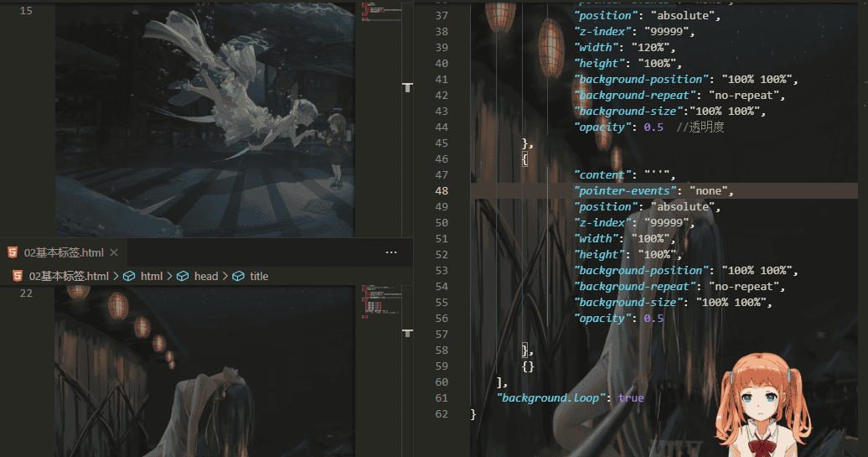The image size is (868, 457).
Task: Open the 02基本标签.html file name in breadcrumbs
Action: (x=69, y=276)
